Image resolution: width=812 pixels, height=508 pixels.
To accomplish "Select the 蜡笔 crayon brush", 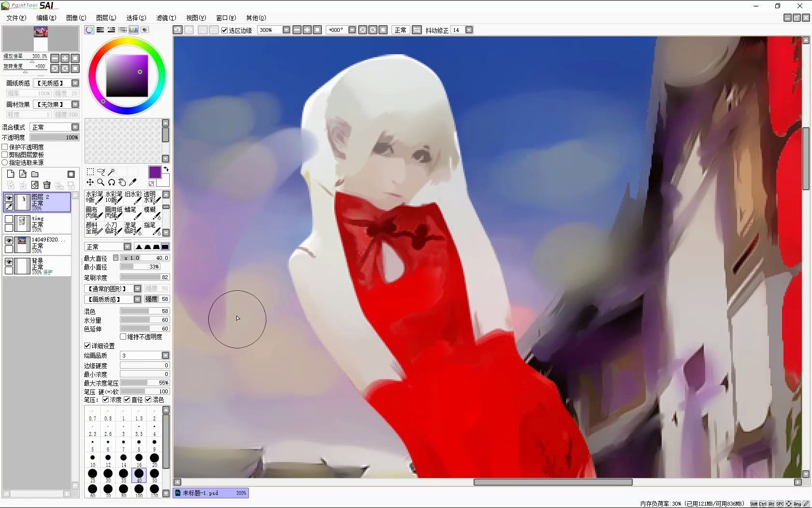I will tap(133, 212).
